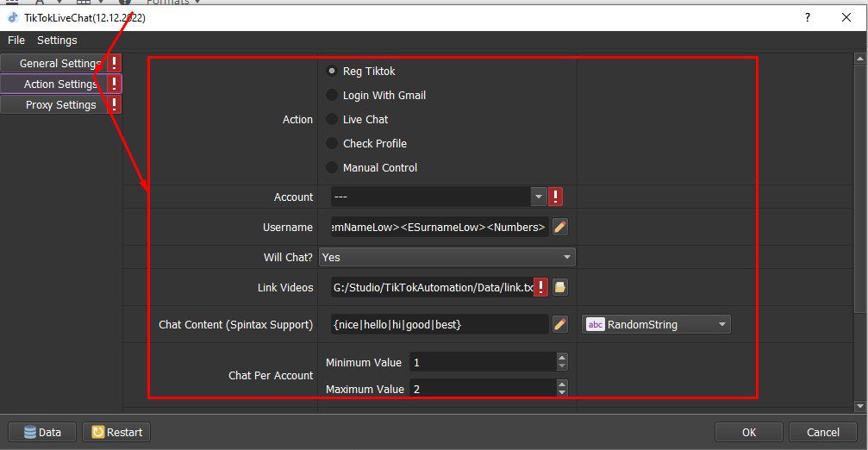Click the Link Videos path field

pyautogui.click(x=432, y=287)
